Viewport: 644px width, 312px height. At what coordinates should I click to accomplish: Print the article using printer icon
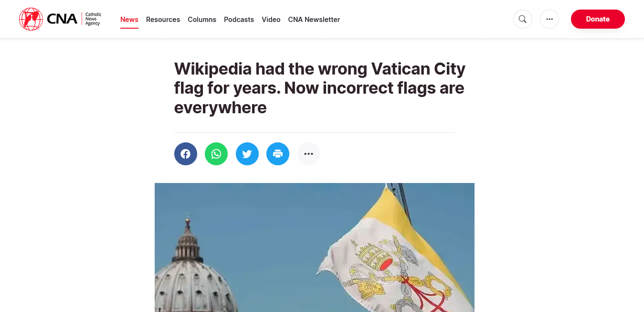coord(278,154)
